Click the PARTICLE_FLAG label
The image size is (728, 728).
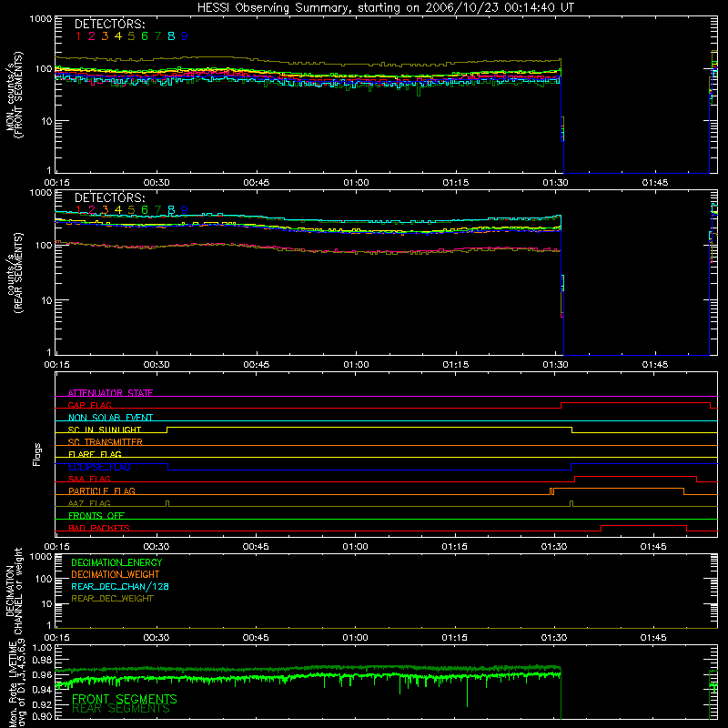coord(102,490)
